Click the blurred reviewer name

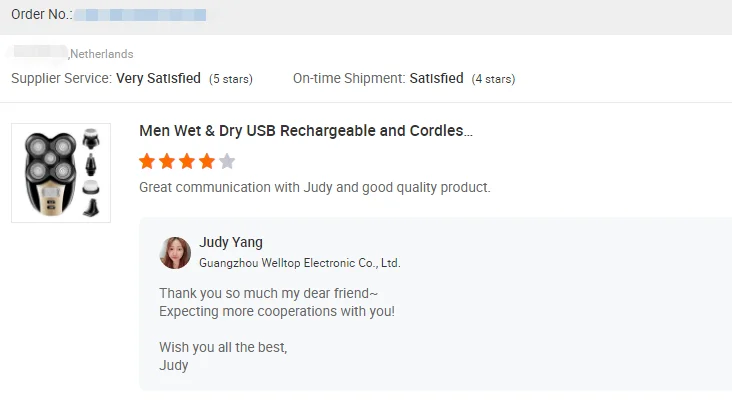(x=38, y=53)
